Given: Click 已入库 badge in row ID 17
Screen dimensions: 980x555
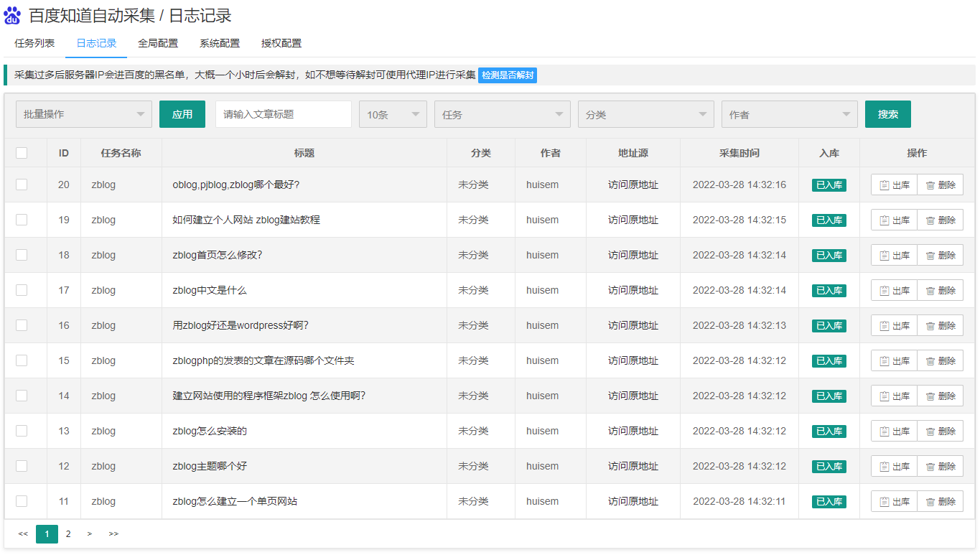Looking at the screenshot, I should coord(829,290).
